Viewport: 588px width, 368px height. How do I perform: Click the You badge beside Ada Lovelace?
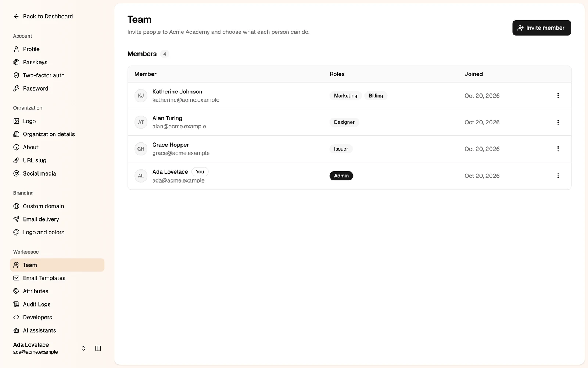200,172
